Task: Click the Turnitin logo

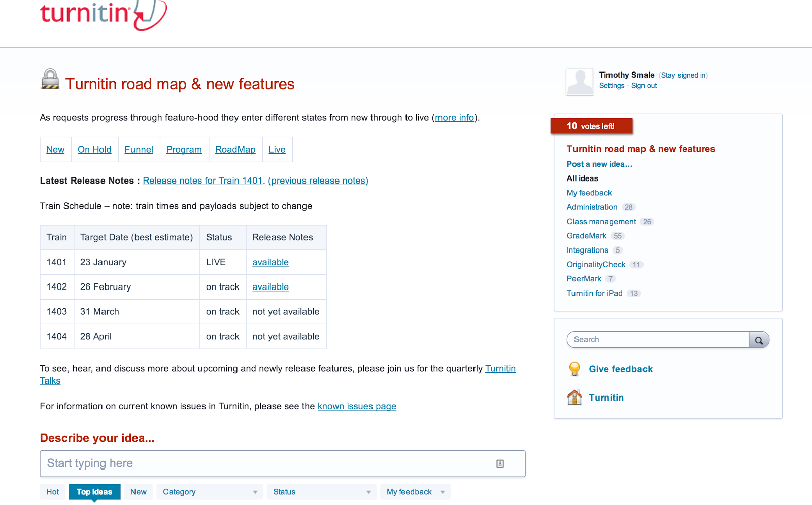Action: (x=103, y=15)
